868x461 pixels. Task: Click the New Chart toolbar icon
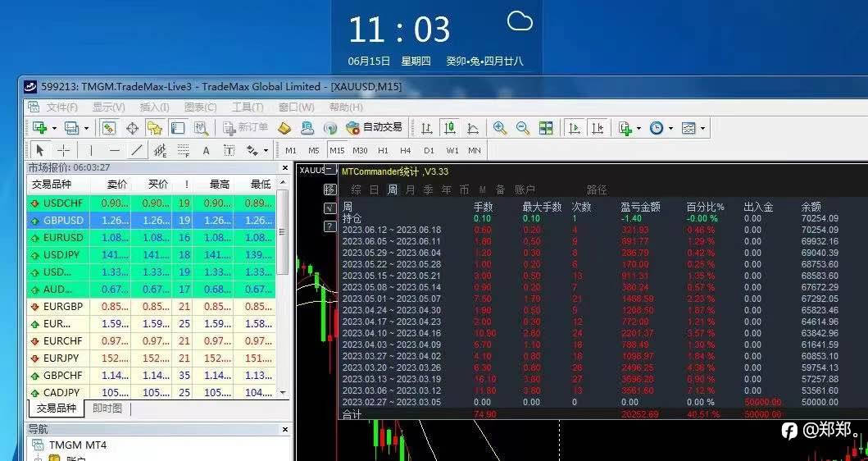[x=40, y=128]
